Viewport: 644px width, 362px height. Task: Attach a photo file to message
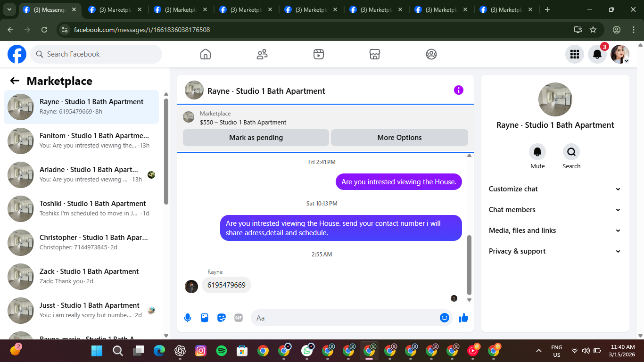[205, 318]
